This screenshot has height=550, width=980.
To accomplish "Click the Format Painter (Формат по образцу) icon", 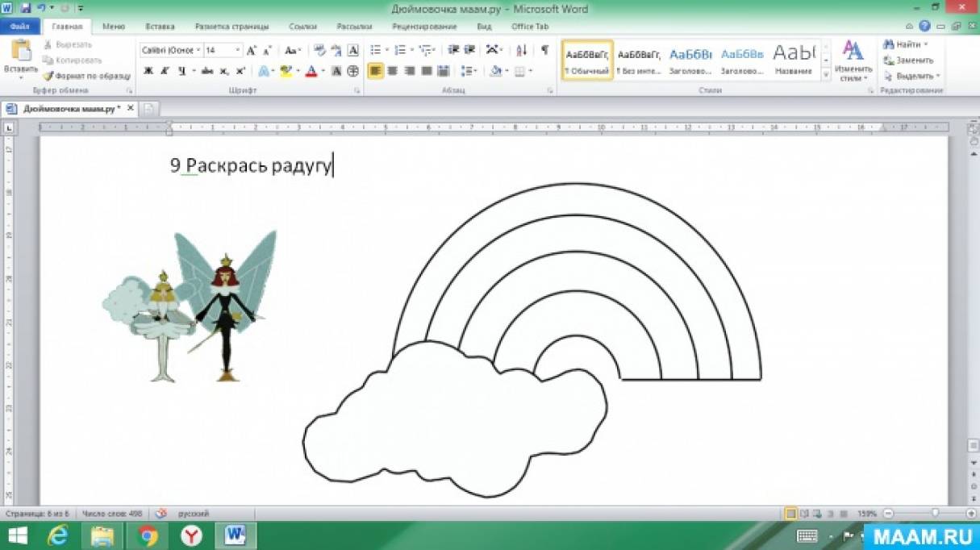I will [x=48, y=76].
